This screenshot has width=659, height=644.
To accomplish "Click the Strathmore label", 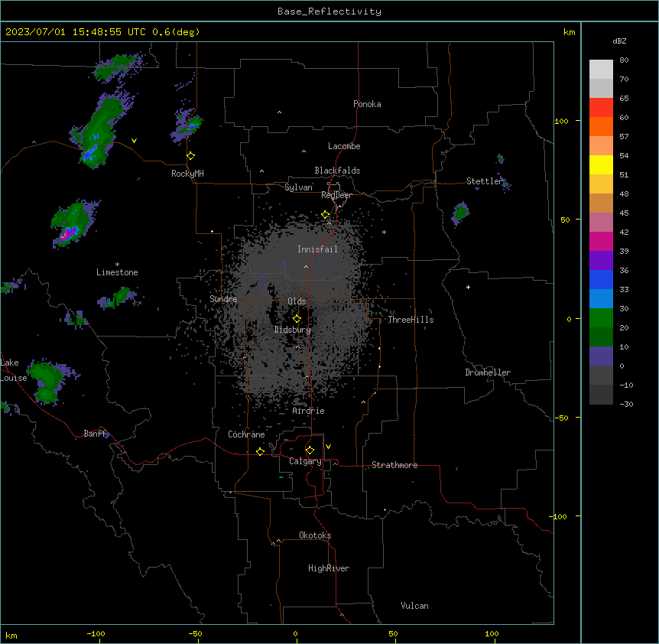I will 394,465.
